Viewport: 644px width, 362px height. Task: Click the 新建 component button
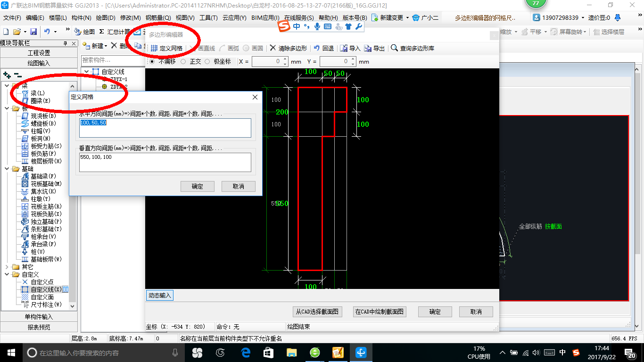95,46
